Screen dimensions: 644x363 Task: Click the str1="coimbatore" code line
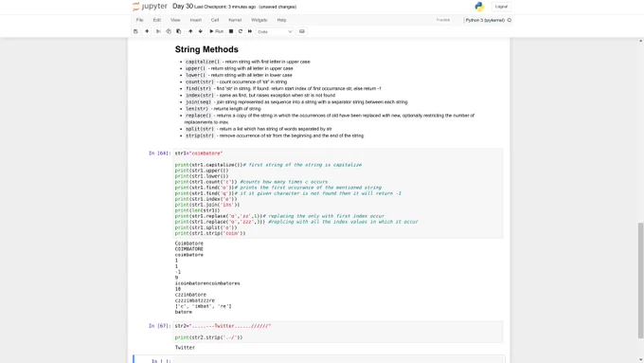[x=199, y=154]
